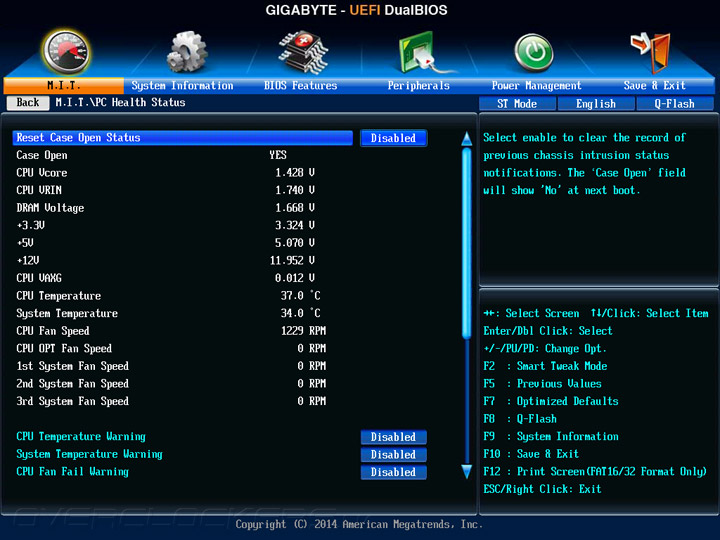The width and height of the screenshot is (720, 540).
Task: Click the 2nd System Fan Speed row
Action: tap(171, 383)
